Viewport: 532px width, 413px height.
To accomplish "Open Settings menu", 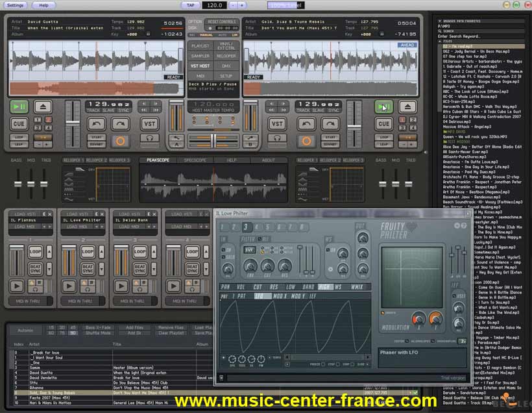I will pyautogui.click(x=16, y=5).
